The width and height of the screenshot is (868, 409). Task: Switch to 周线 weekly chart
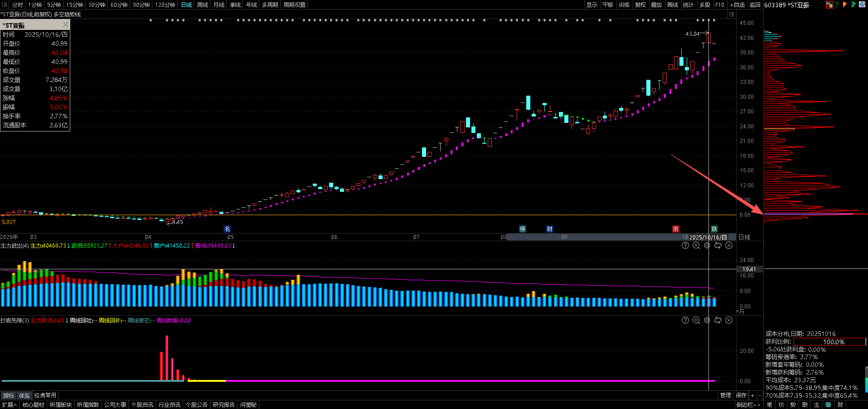[x=203, y=5]
